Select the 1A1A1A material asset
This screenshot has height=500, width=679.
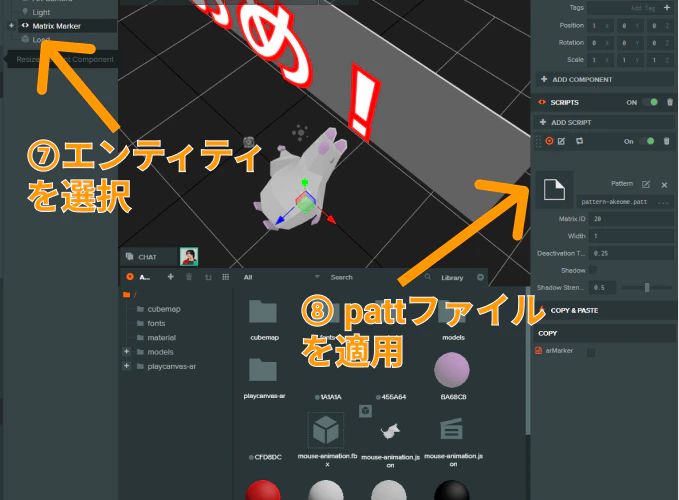(328, 397)
